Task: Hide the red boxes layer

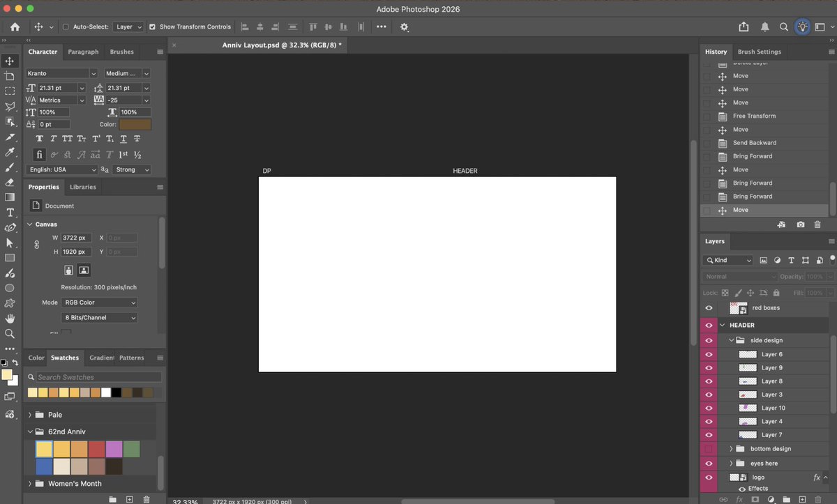Action: 709,307
